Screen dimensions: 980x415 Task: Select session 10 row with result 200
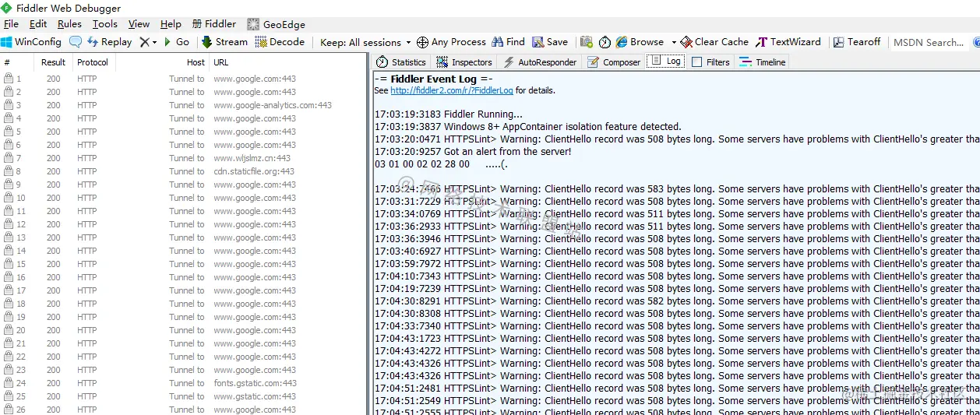tap(184, 198)
